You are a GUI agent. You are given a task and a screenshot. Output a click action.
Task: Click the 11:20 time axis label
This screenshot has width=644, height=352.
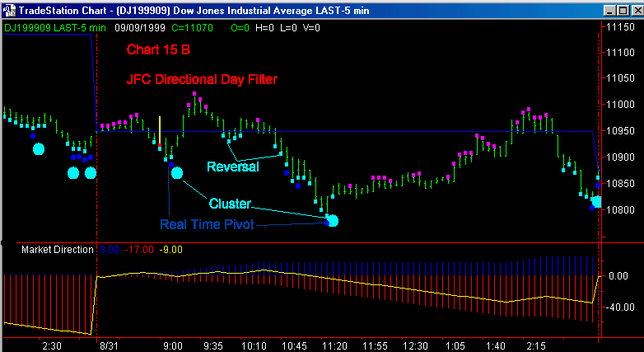pyautogui.click(x=334, y=346)
